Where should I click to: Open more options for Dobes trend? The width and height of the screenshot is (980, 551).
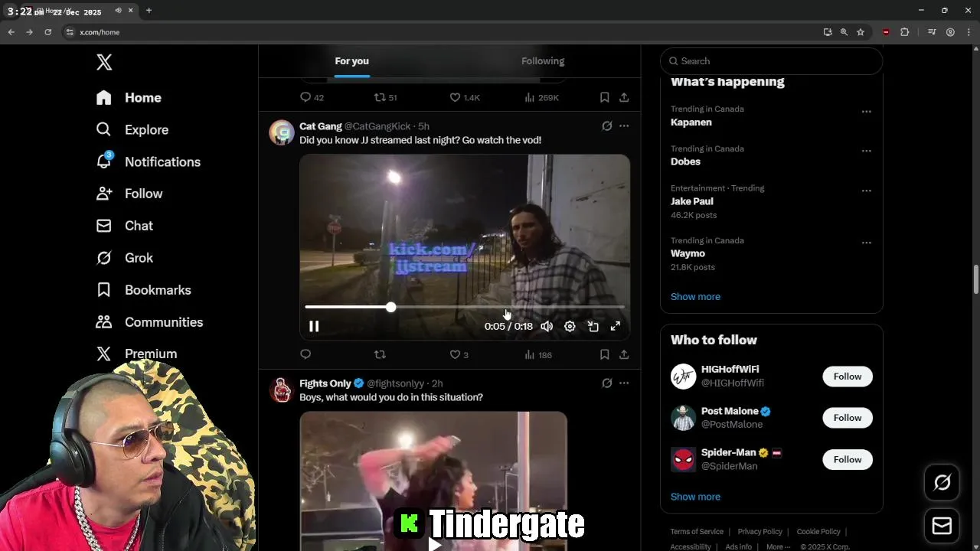867,152
